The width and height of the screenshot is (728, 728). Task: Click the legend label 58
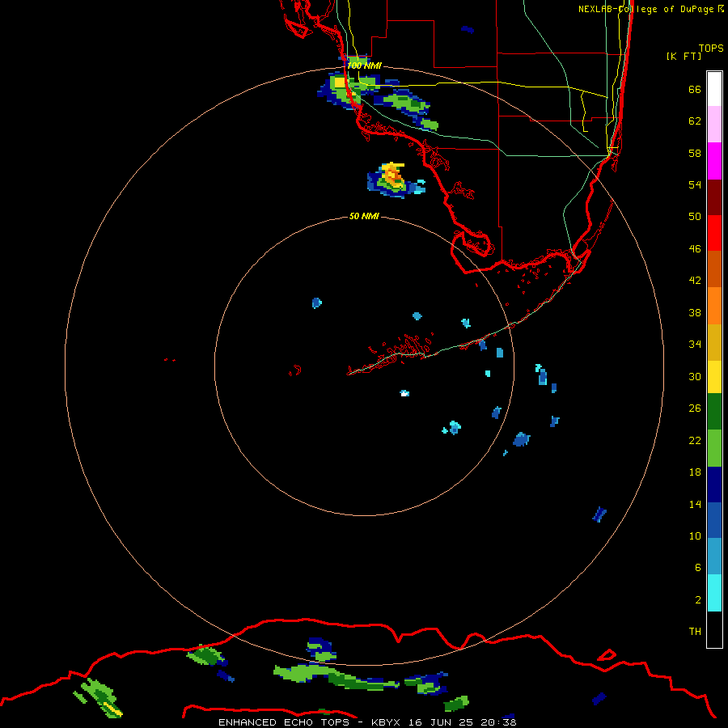pyautogui.click(x=695, y=153)
